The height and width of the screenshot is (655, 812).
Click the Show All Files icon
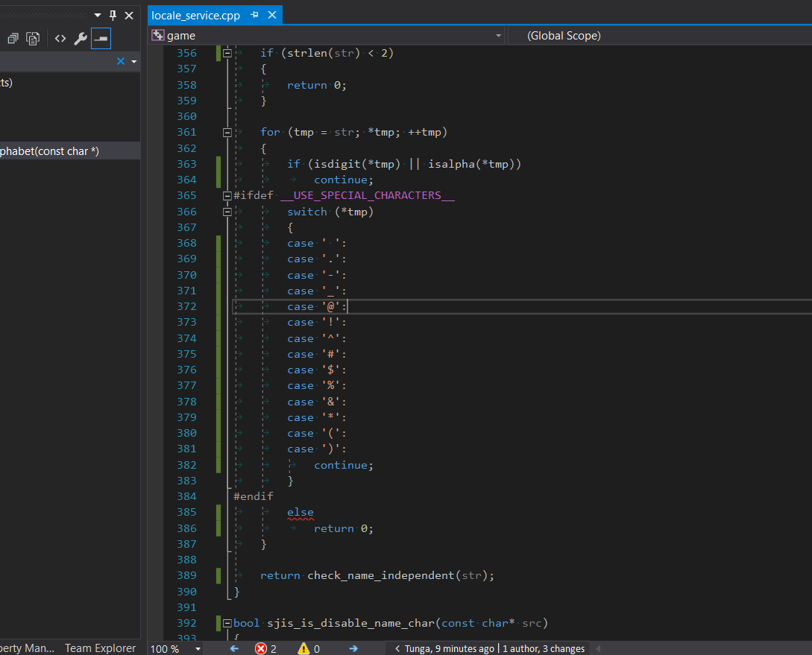click(33, 39)
